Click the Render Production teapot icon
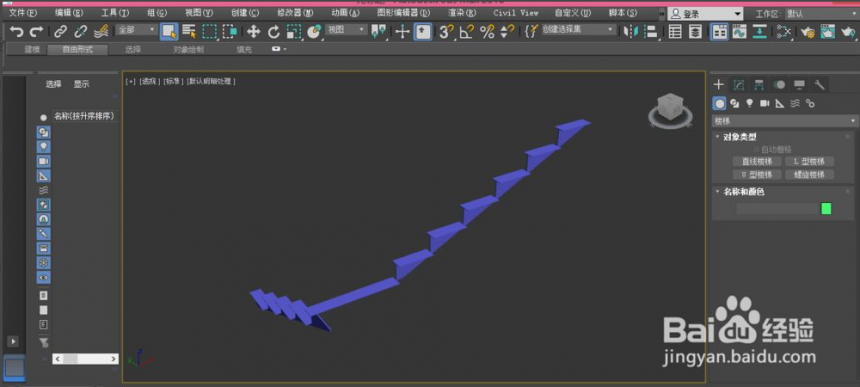 click(848, 32)
